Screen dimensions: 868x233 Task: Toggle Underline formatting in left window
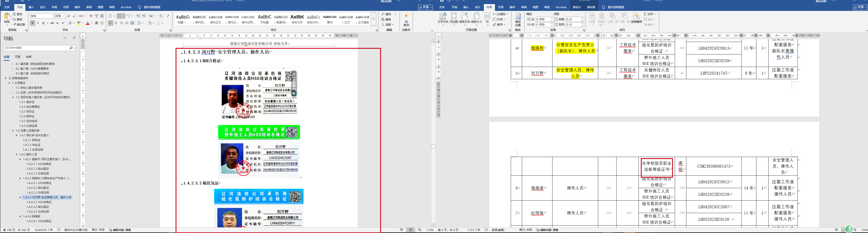pyautogui.click(x=43, y=23)
